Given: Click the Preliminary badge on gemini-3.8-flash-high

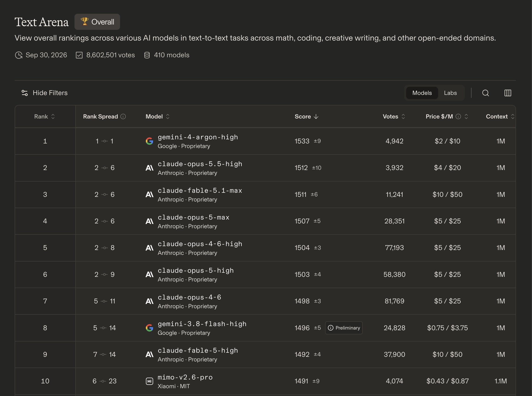Looking at the screenshot, I should point(344,328).
